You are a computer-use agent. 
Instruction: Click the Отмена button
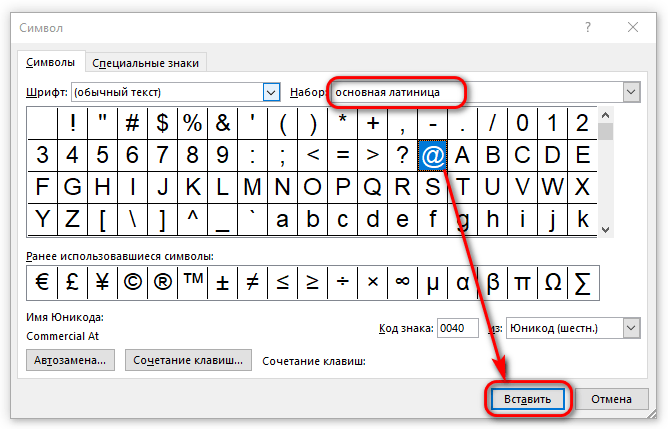pos(611,399)
